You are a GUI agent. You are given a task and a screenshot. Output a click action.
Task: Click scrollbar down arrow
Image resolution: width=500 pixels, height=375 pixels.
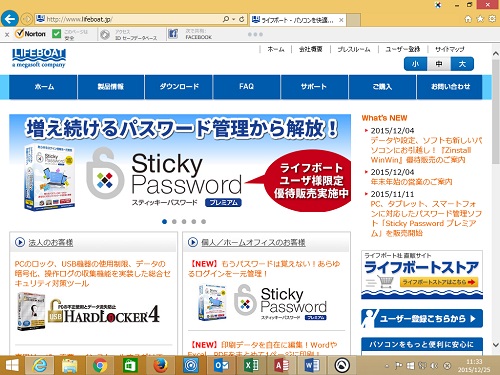point(496,345)
